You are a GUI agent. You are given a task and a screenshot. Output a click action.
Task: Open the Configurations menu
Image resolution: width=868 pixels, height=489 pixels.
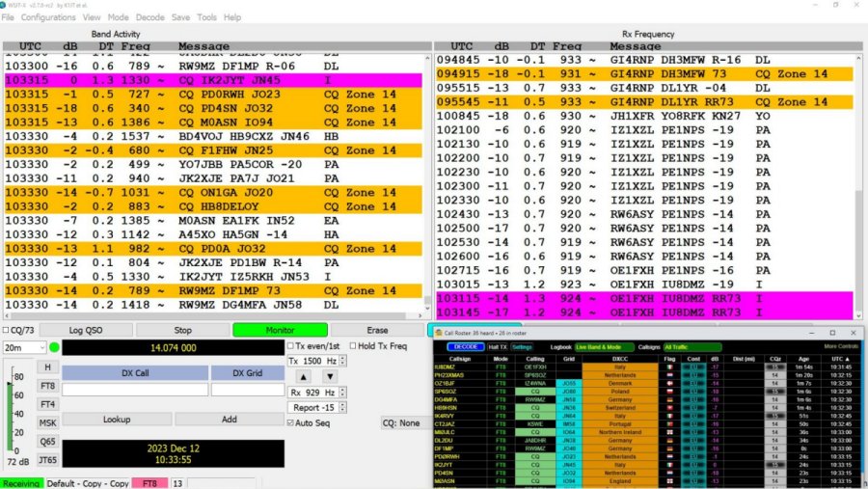pos(48,17)
